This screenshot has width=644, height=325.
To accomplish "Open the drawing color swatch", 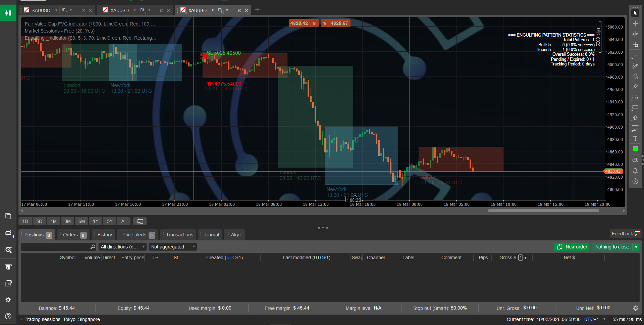I will click(635, 149).
